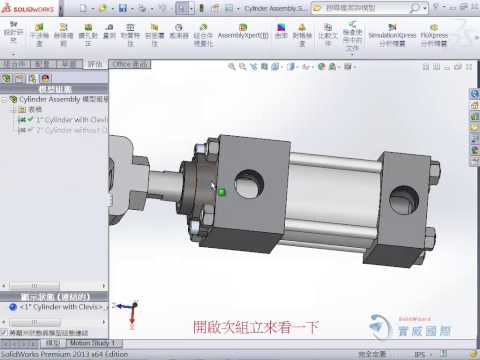Screen dimensions: 480x360
Task: Expand the New document dropdown arrow
Action: pyautogui.click(x=93, y=9)
